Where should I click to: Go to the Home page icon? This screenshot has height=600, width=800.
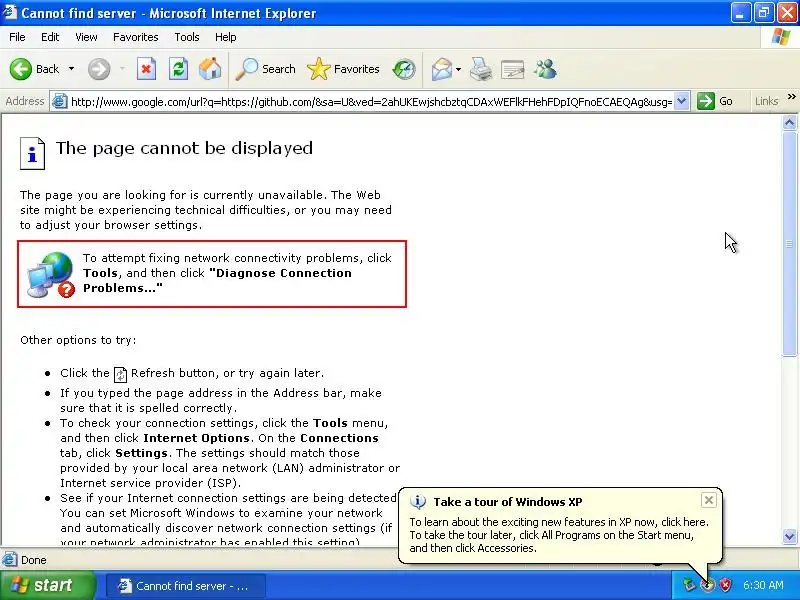[210, 69]
